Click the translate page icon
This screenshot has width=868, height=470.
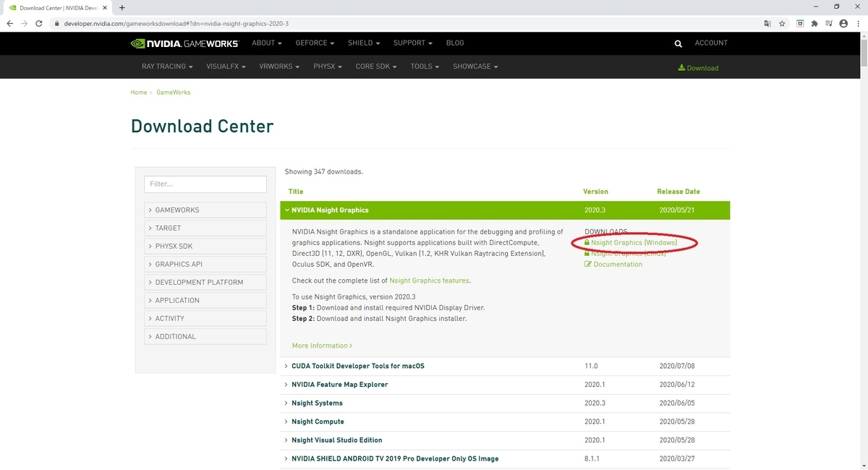coord(767,23)
